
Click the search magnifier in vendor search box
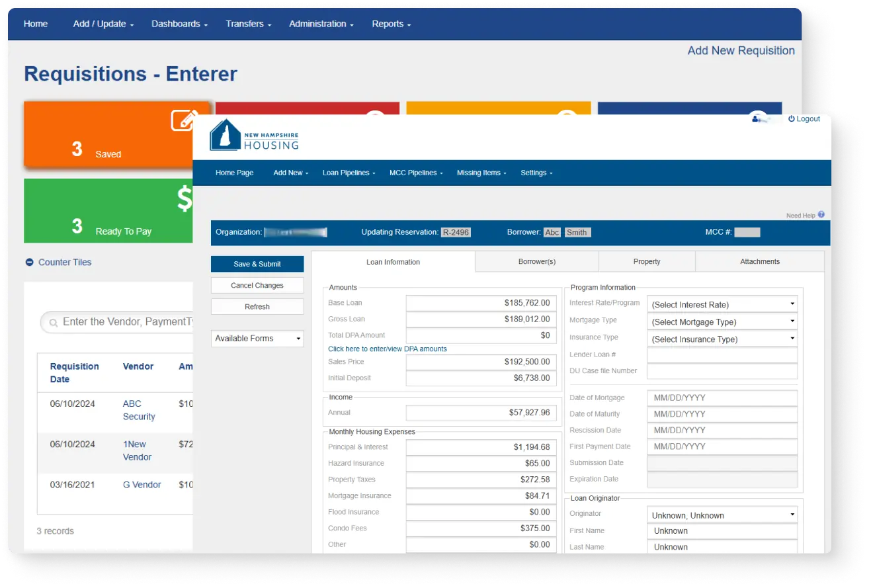(x=52, y=322)
